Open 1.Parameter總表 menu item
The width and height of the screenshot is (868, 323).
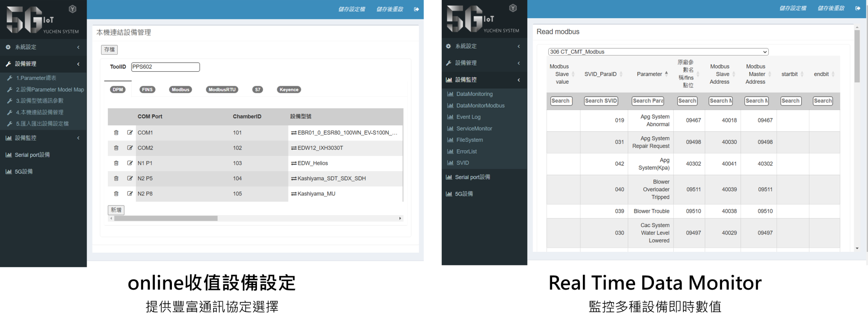pos(36,78)
